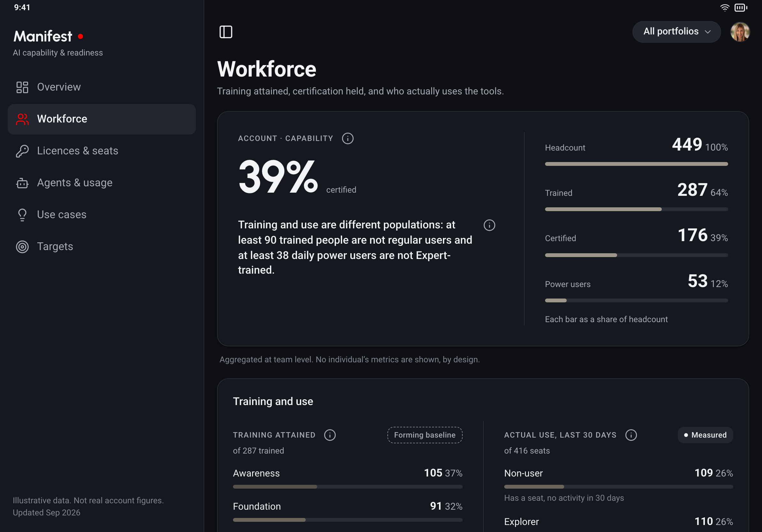Show info for Training Attained
The width and height of the screenshot is (762, 532).
(x=330, y=435)
